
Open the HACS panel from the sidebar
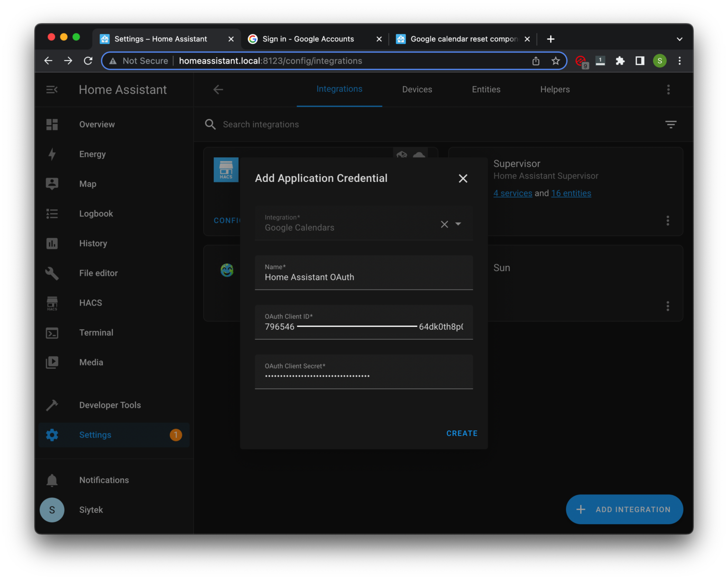(x=52, y=303)
